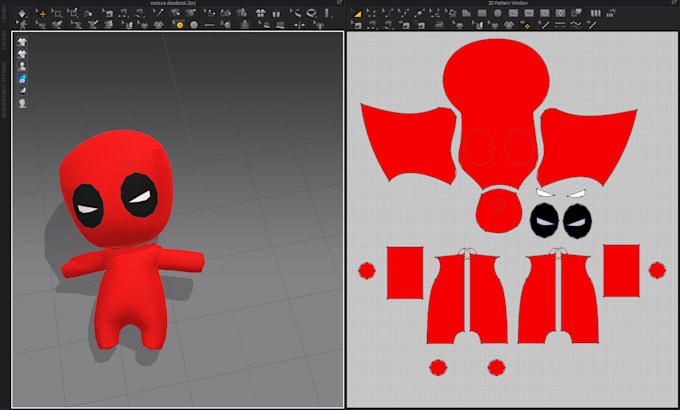Open the Modular Configurator side tab
Viewport: 680px width, 410px height.
point(3,89)
